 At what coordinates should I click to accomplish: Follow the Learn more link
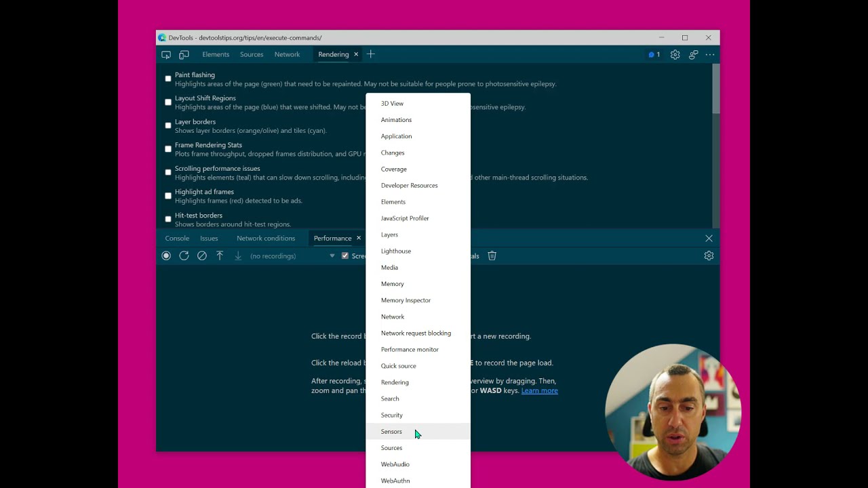(540, 390)
